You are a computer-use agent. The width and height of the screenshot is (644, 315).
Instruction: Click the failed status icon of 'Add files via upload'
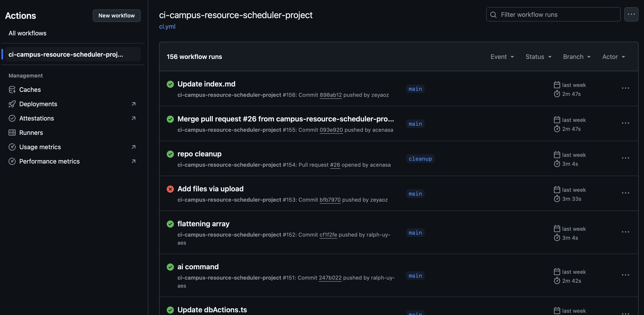click(170, 189)
